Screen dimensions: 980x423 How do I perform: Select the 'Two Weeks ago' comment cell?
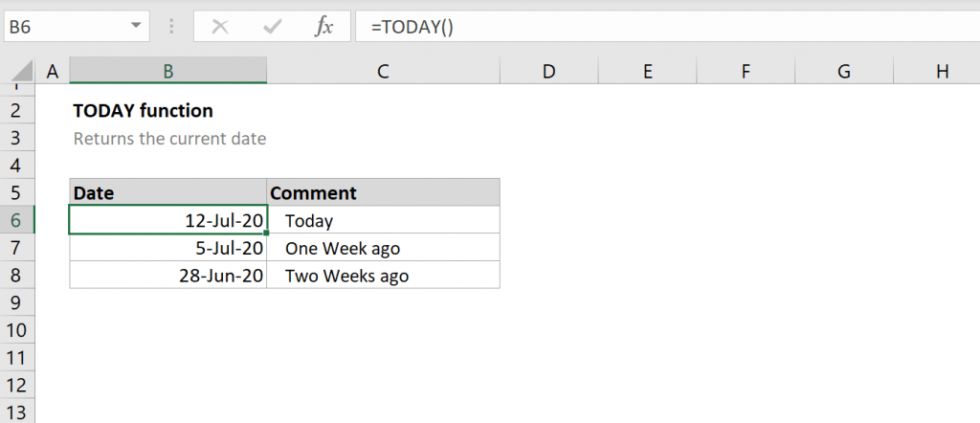pyautogui.click(x=383, y=276)
